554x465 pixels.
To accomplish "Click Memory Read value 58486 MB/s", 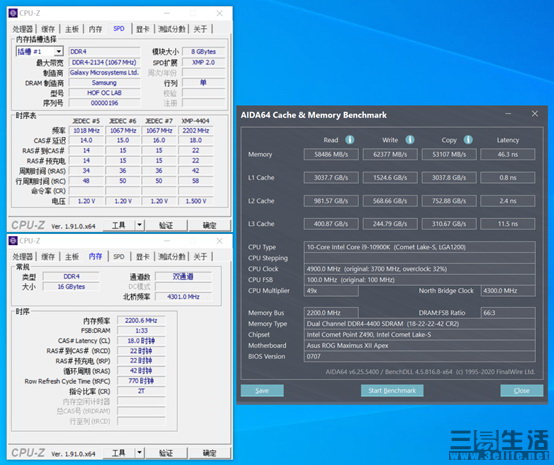I will [x=331, y=154].
